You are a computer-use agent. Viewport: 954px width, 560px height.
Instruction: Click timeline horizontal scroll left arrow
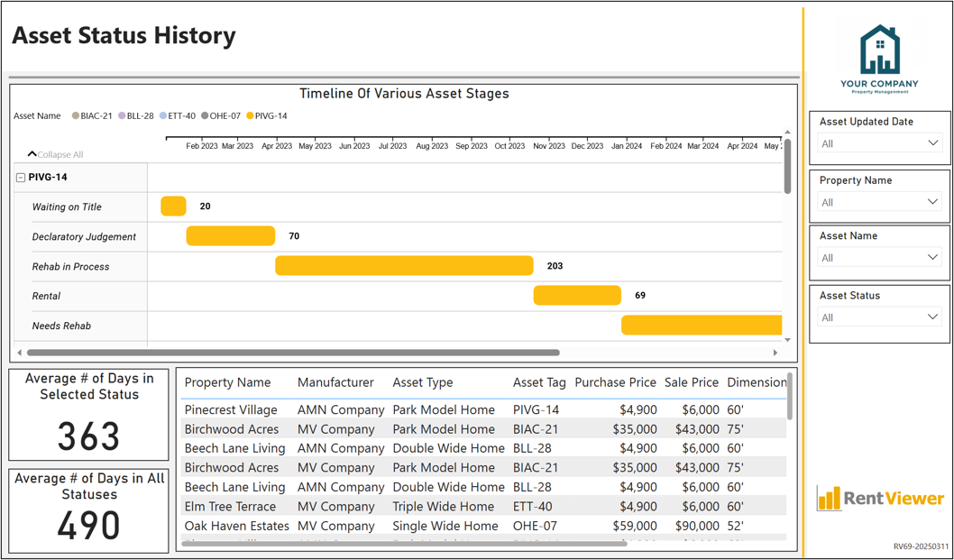(x=20, y=353)
